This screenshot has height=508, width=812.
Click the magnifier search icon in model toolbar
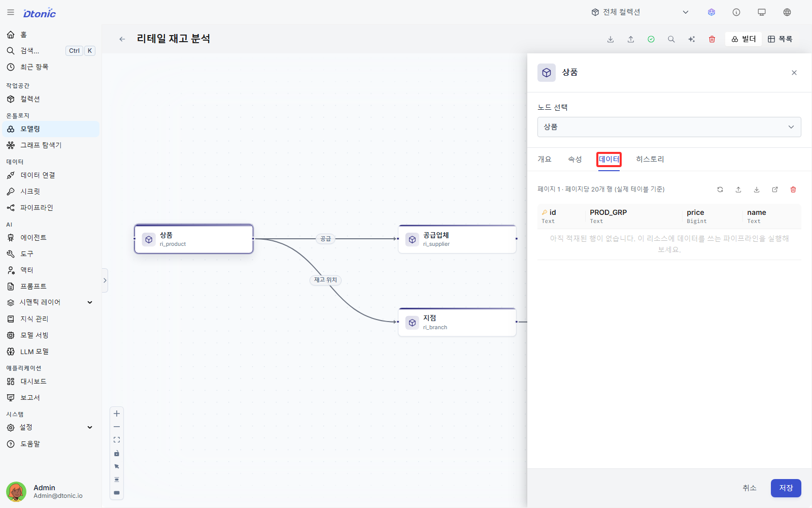[671, 39]
